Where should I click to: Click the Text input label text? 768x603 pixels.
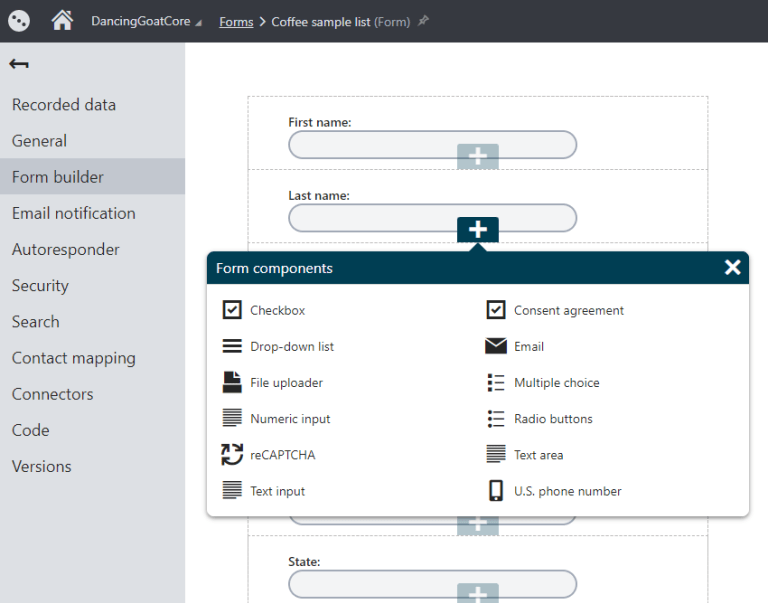click(278, 491)
